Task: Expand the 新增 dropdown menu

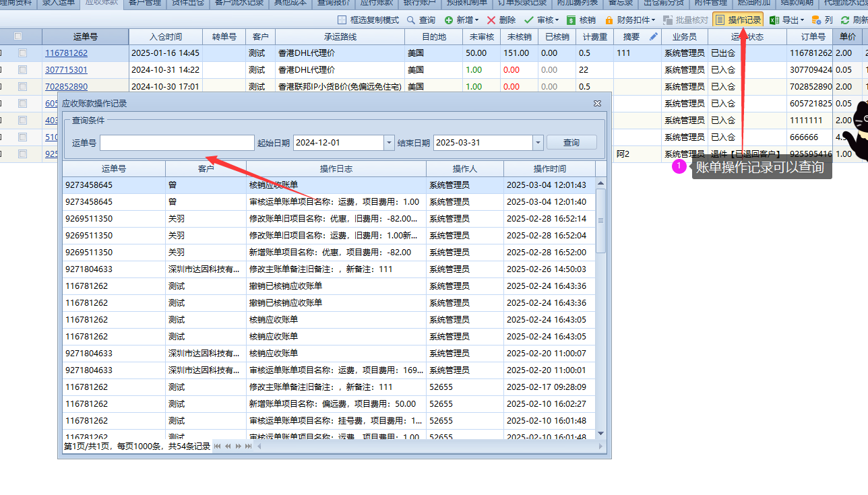Action: (x=477, y=20)
